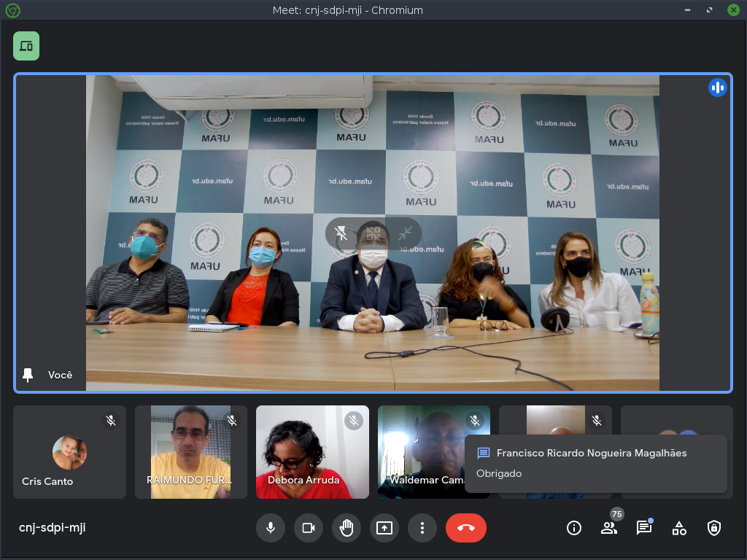Select the RAIMUNDO FUR... participant tile
Screen dimensions: 747x560
(191, 452)
